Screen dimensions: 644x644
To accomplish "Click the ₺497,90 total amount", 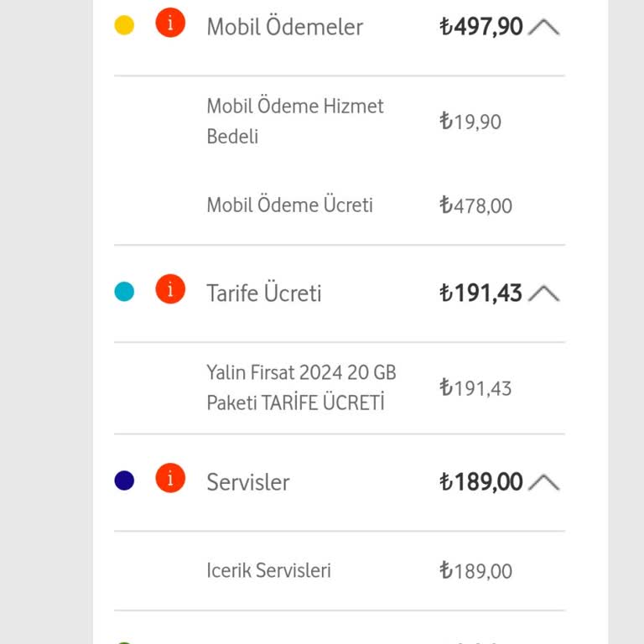I will [481, 27].
